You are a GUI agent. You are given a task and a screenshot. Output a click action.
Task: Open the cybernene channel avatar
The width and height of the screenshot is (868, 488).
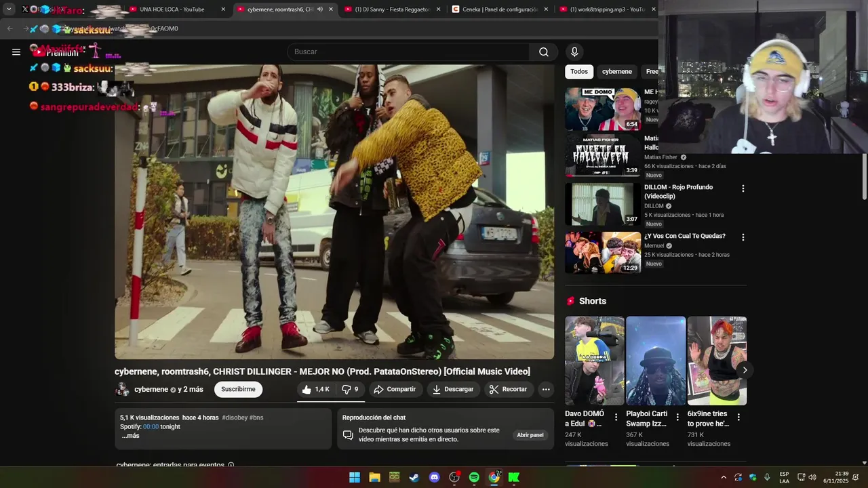[122, 389]
